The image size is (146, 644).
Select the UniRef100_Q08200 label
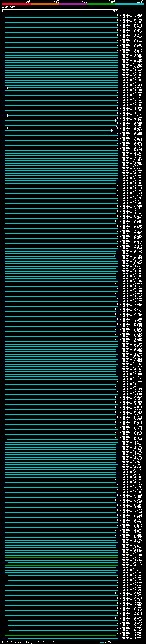pos(131,593)
